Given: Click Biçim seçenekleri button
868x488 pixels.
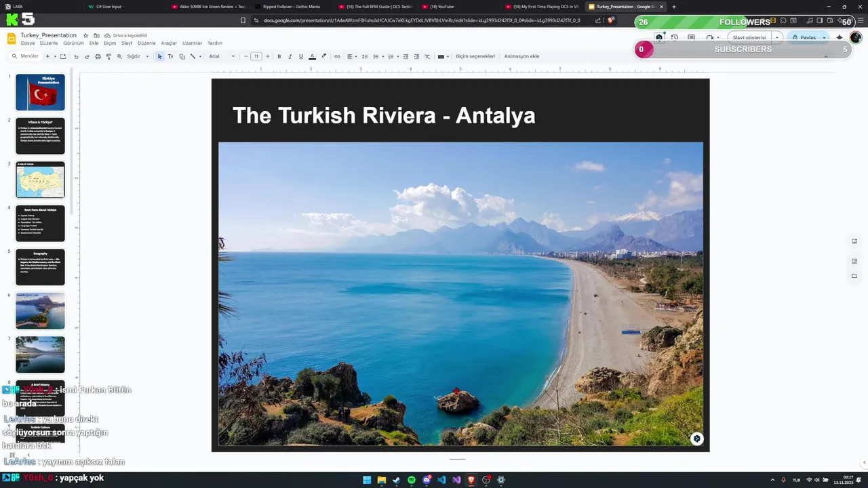Looking at the screenshot, I should 475,56.
